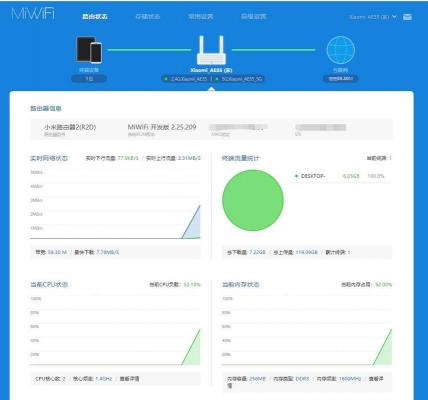Click the MiWiFi logo
This screenshot has height=400, width=428.
pos(33,14)
